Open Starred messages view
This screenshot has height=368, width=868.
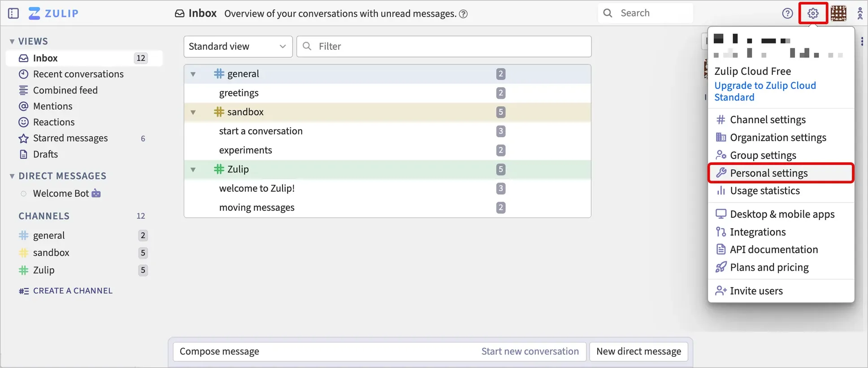pyautogui.click(x=70, y=138)
